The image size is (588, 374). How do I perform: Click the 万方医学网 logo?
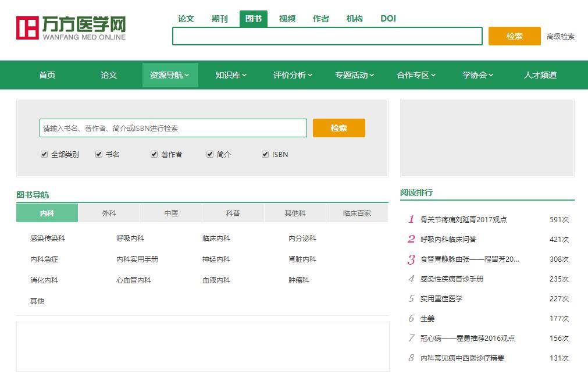(x=70, y=29)
